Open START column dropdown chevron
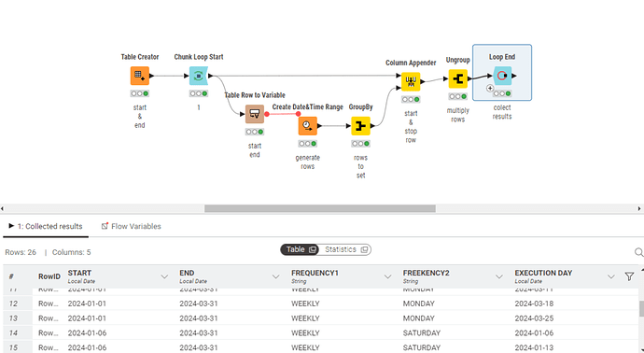The height and width of the screenshot is (353, 644). pos(164,276)
